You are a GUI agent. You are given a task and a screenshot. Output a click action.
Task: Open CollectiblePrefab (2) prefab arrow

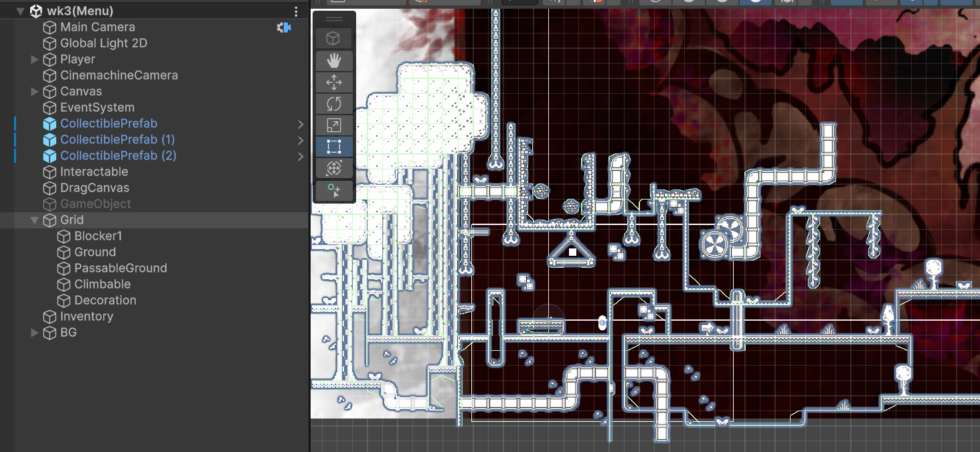pyautogui.click(x=301, y=156)
